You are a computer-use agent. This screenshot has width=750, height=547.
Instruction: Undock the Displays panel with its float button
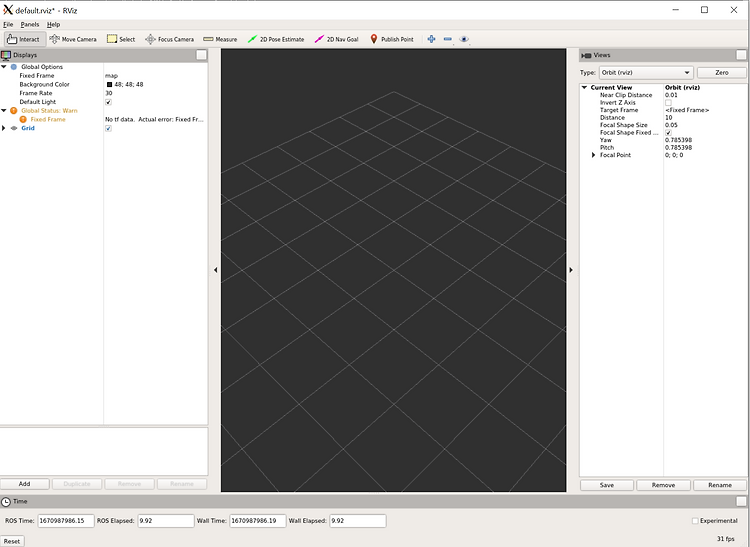coord(201,55)
